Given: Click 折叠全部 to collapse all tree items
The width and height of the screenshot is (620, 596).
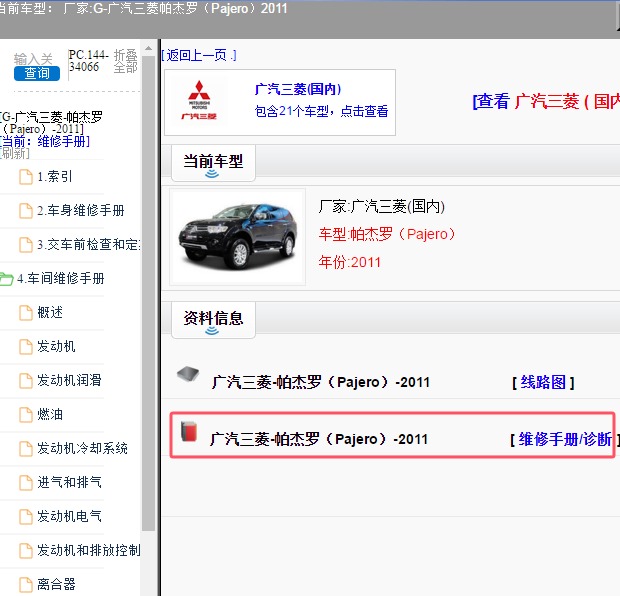Looking at the screenshot, I should (x=126, y=61).
